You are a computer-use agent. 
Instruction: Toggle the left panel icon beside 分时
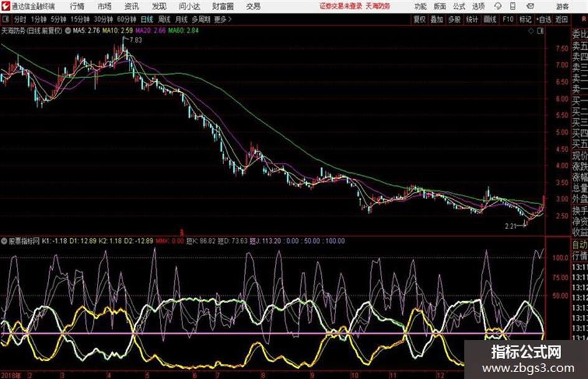[5, 19]
